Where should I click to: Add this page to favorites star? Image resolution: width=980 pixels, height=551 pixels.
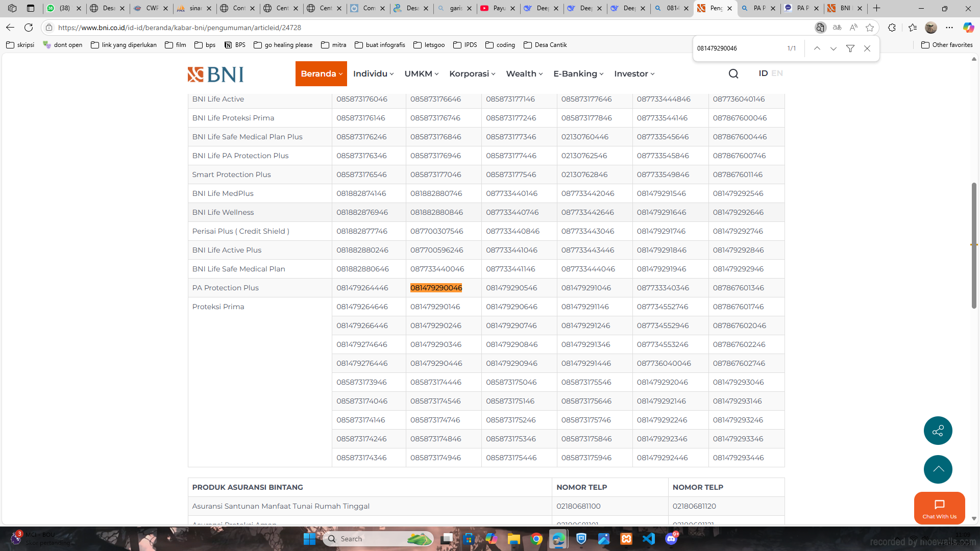coord(870,28)
